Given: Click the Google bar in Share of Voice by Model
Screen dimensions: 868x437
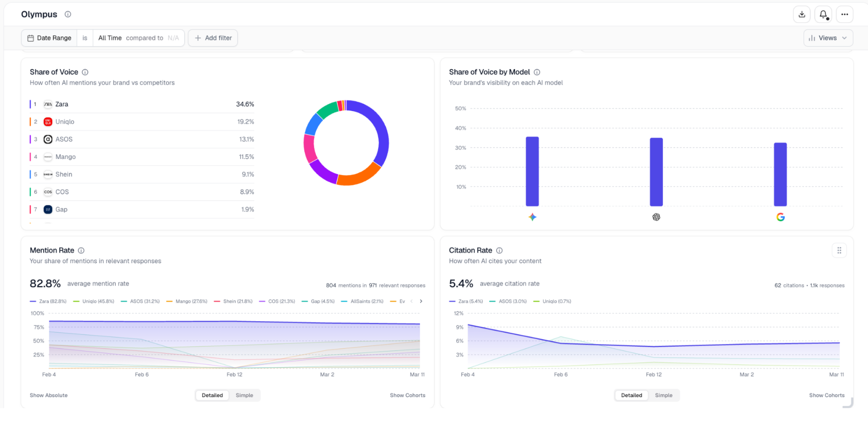Looking at the screenshot, I should (781, 174).
